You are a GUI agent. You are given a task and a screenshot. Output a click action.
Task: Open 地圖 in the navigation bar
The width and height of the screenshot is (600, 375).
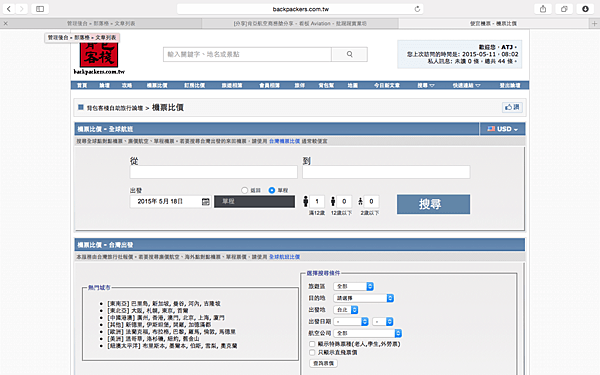[352, 85]
